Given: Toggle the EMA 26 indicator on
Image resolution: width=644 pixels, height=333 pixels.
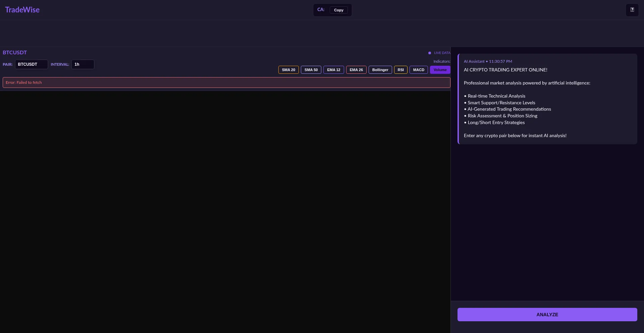Looking at the screenshot, I should pos(356,70).
